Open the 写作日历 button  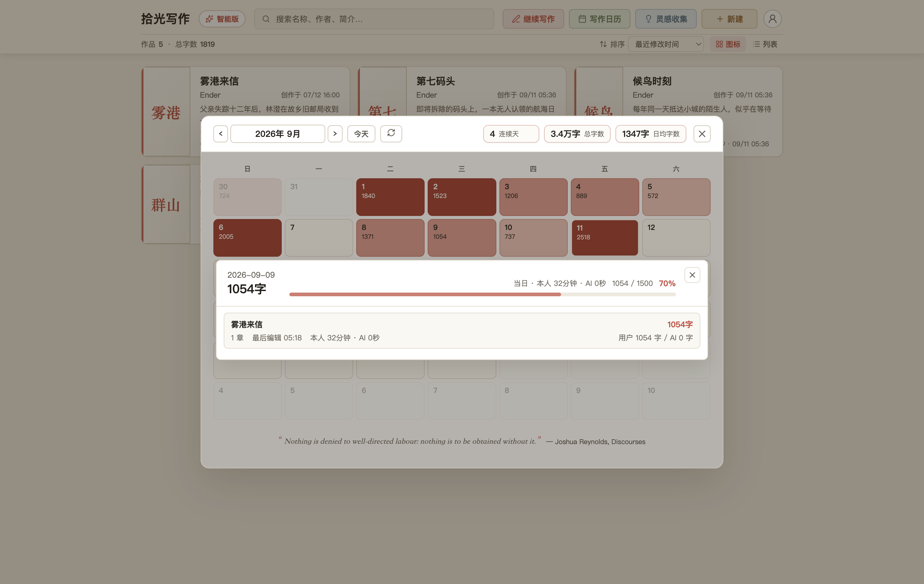click(599, 19)
